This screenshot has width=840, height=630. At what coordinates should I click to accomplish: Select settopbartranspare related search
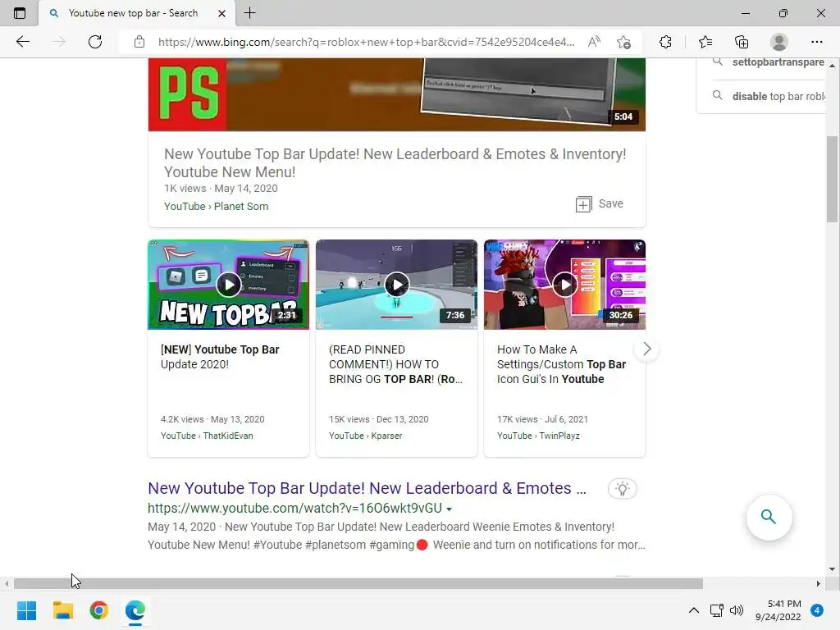coord(778,62)
